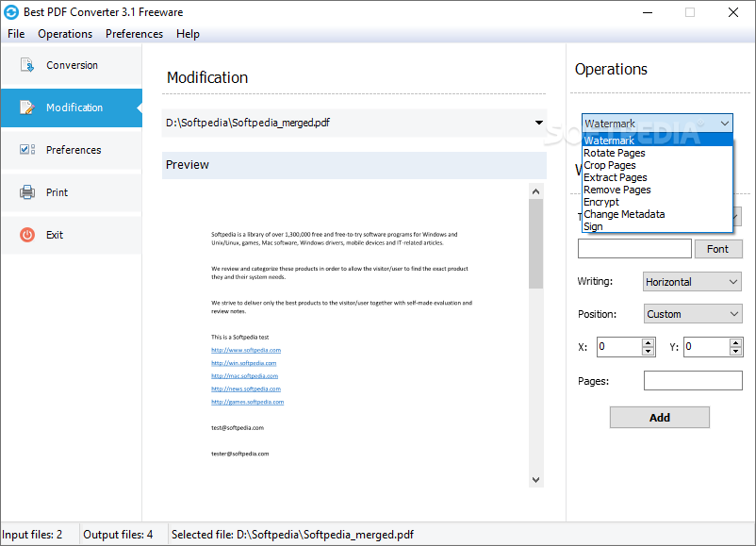Open the Print section label
Screen dimensions: 756x546
[x=57, y=192]
